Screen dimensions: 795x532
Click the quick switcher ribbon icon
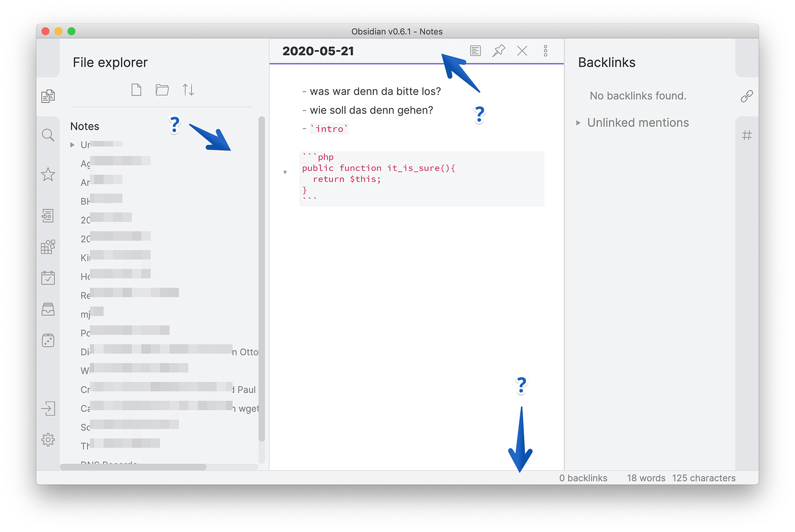48,216
